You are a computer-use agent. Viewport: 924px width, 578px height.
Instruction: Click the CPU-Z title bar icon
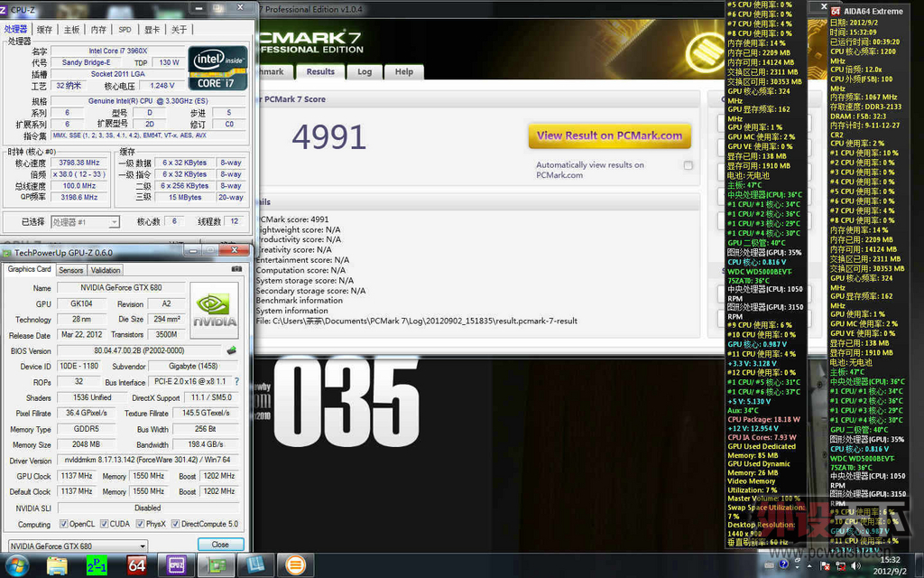tap(4, 9)
